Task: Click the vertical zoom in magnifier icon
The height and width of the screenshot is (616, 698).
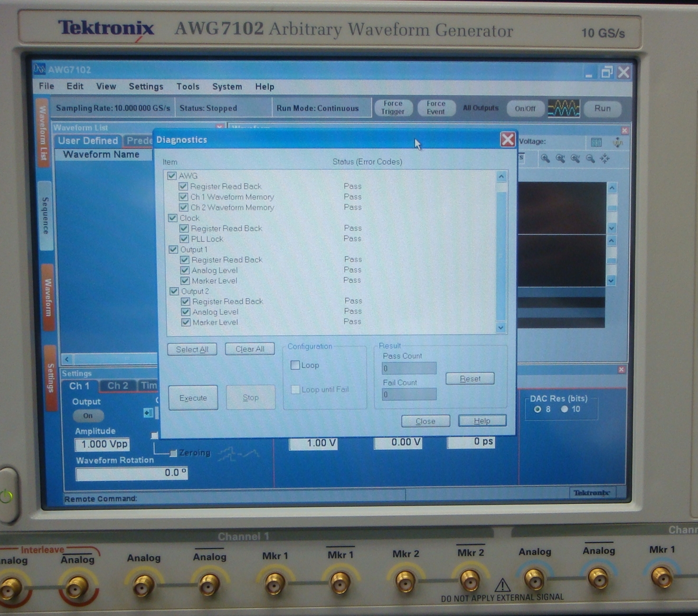Action: [x=575, y=159]
